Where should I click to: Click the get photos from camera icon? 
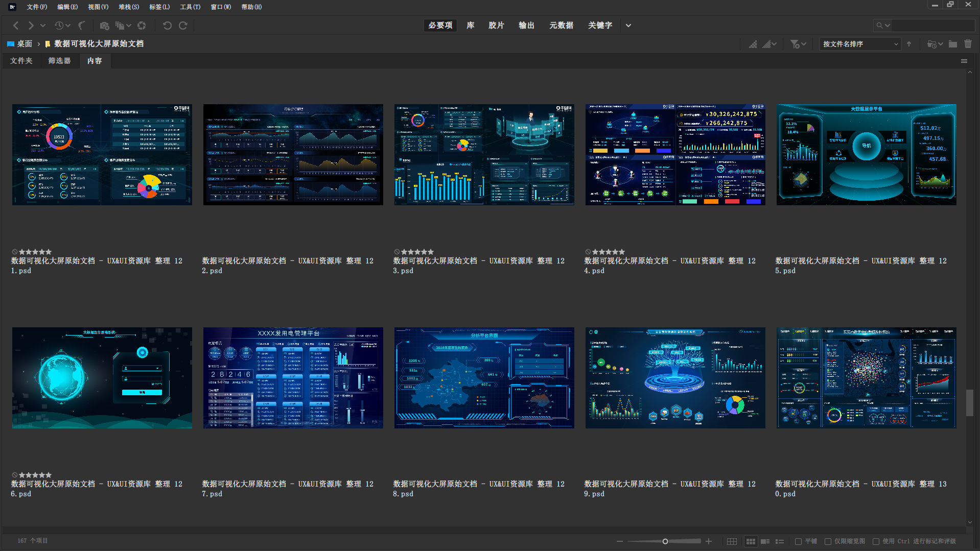[x=105, y=26]
